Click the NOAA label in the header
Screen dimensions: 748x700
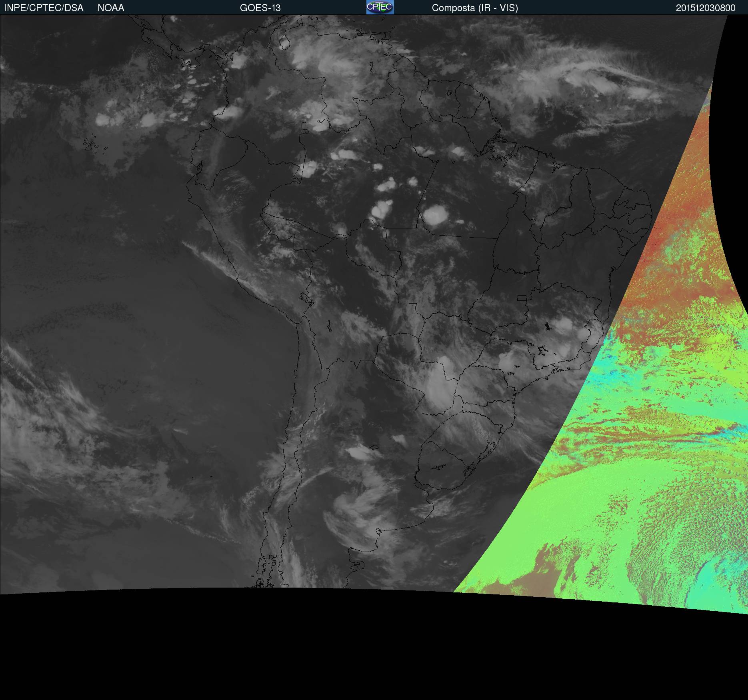[x=111, y=8]
